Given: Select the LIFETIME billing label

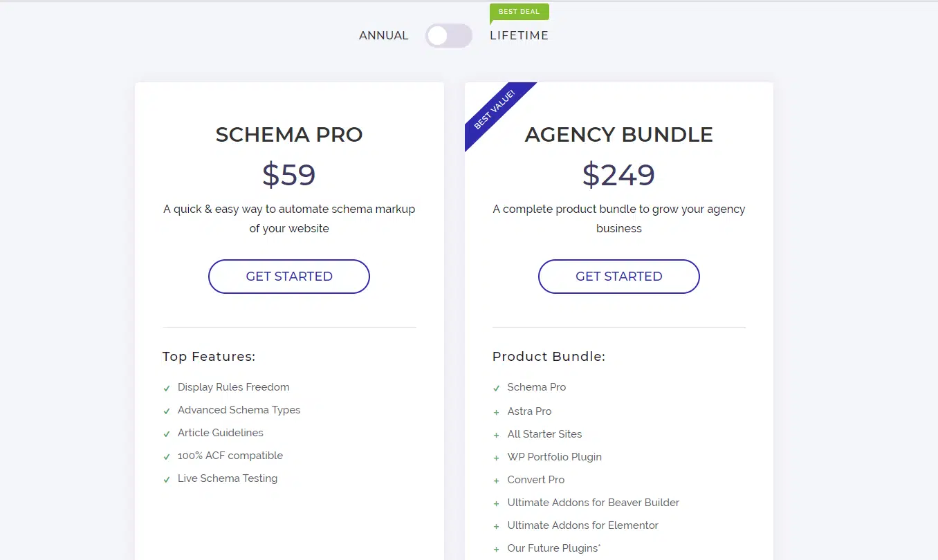Looking at the screenshot, I should (x=519, y=35).
